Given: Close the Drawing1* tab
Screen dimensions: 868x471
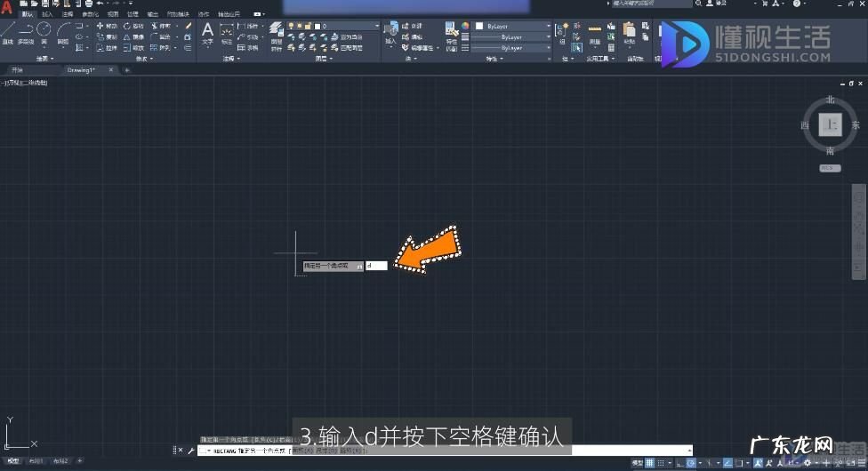Looking at the screenshot, I should pos(111,70).
